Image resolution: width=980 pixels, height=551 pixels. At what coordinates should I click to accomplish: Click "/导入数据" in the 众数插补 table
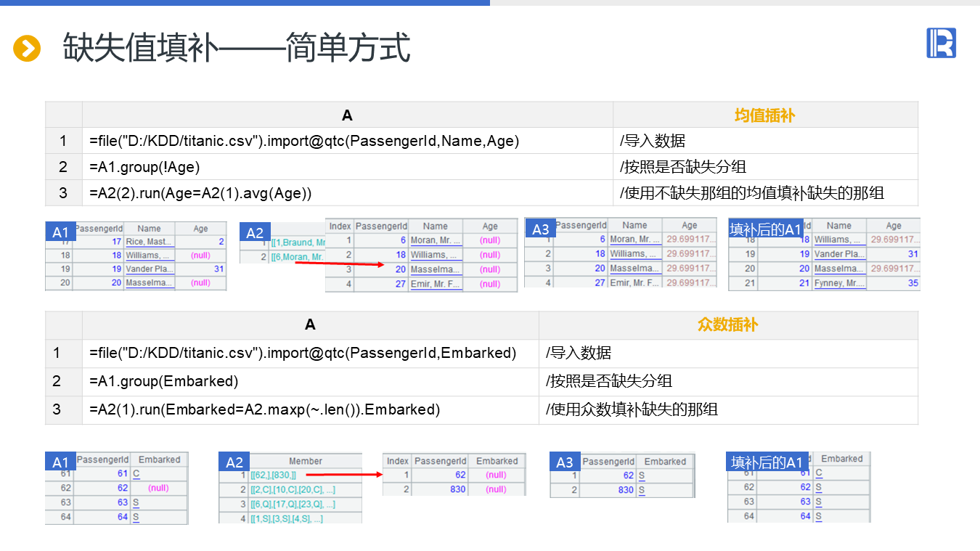(578, 354)
